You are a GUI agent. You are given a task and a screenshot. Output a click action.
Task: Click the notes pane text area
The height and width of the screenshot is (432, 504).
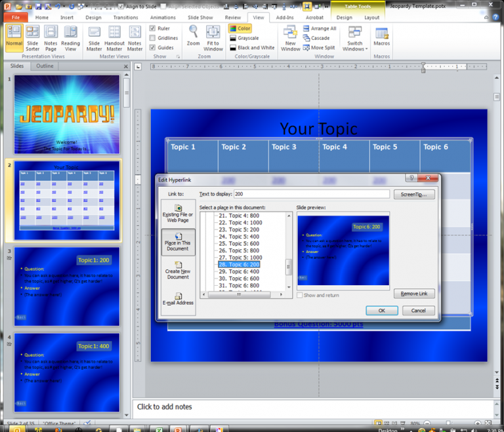(x=312, y=408)
